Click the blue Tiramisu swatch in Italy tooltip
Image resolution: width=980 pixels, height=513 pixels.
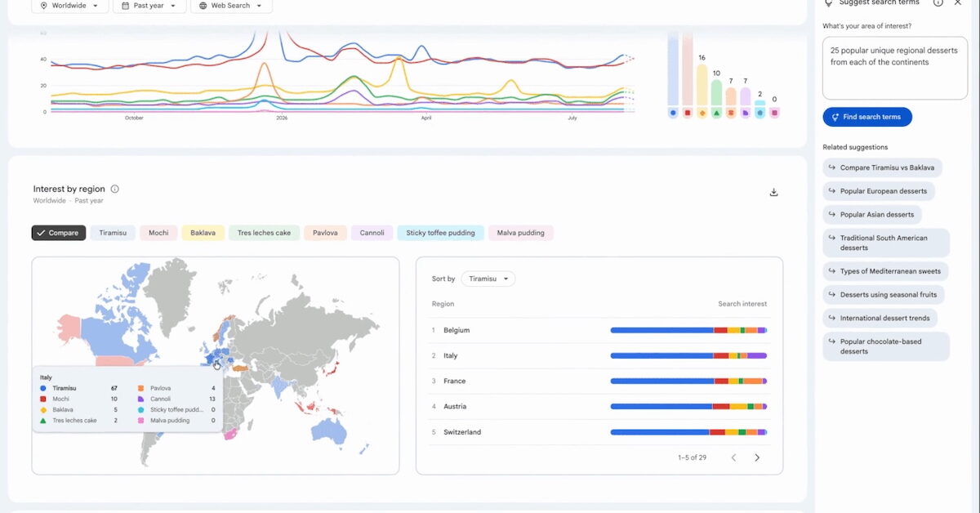[42, 389]
